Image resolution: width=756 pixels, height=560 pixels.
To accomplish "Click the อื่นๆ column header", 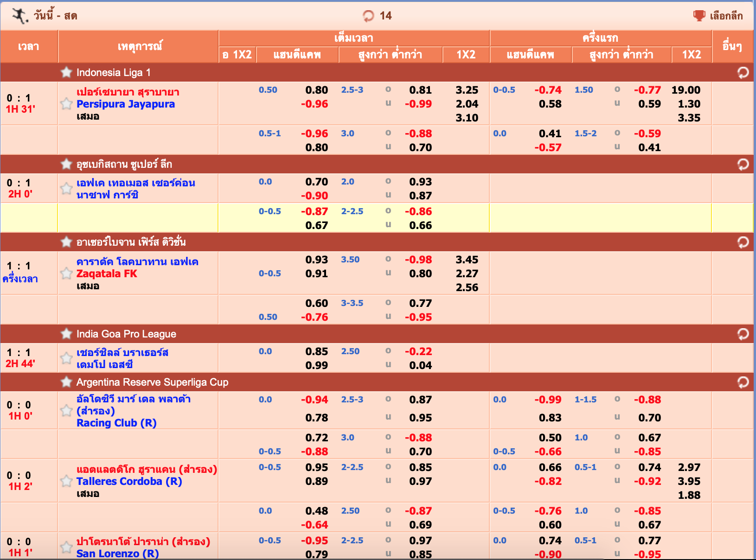I will [732, 46].
